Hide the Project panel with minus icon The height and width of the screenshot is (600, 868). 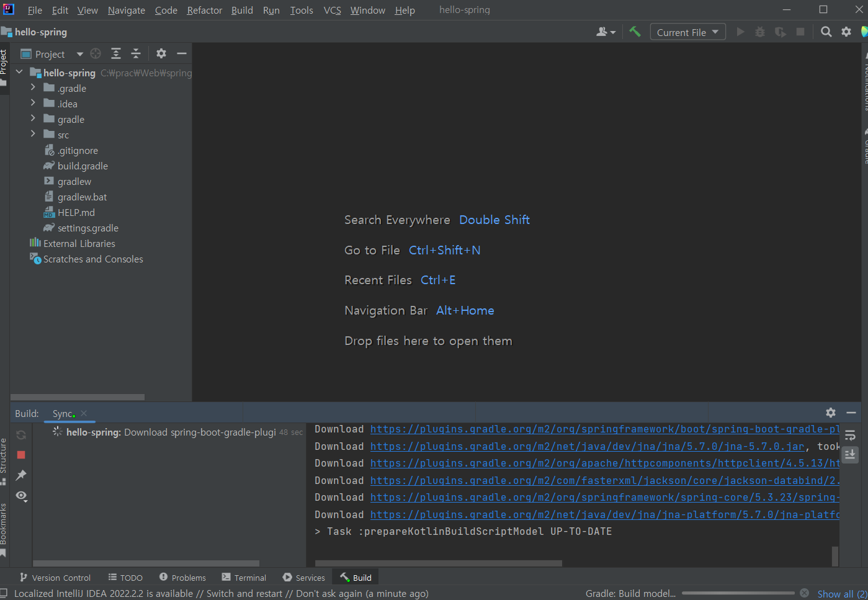click(182, 53)
